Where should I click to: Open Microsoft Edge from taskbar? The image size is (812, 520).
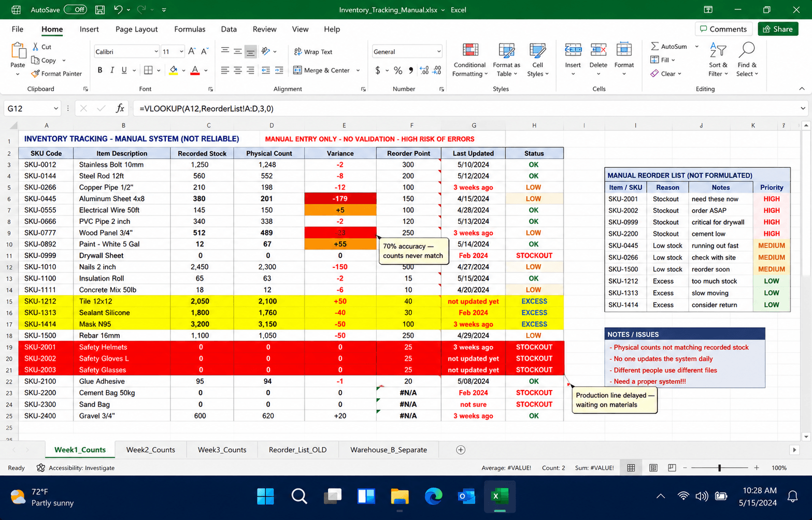[433, 496]
